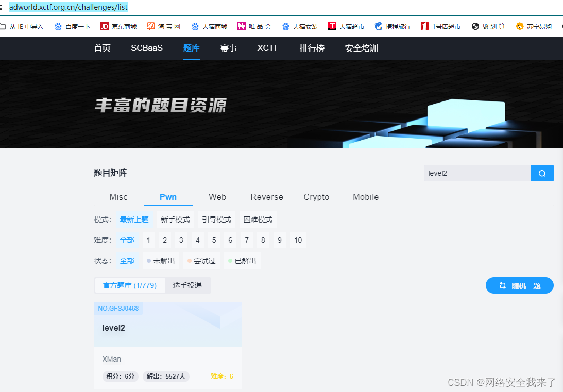The width and height of the screenshot is (563, 392).
Task: Select 困难模式 mode filter
Action: click(258, 219)
